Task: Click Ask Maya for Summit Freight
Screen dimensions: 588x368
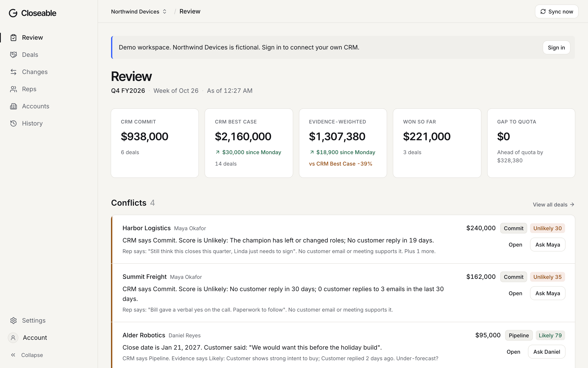Action: pyautogui.click(x=547, y=294)
